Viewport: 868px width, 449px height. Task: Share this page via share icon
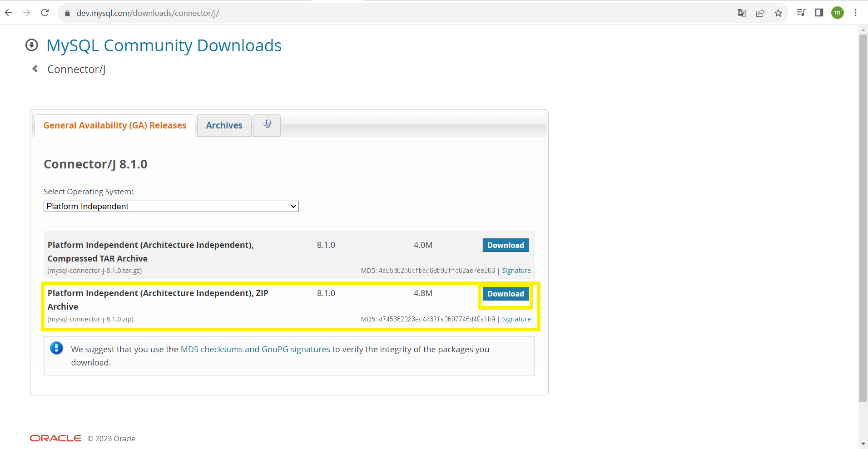point(760,13)
